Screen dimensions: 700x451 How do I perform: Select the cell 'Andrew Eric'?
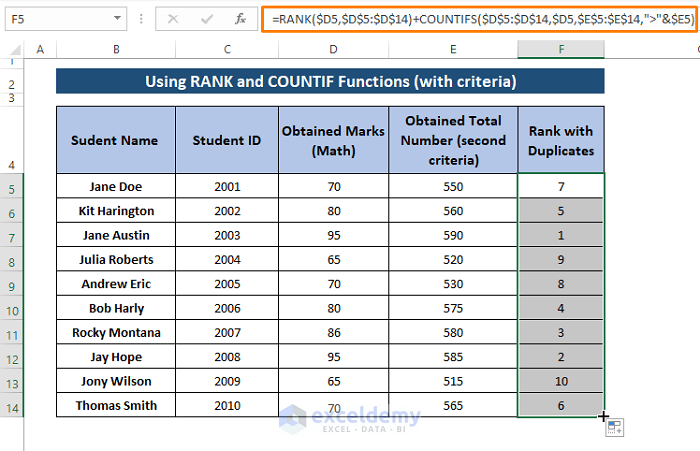[x=116, y=284]
